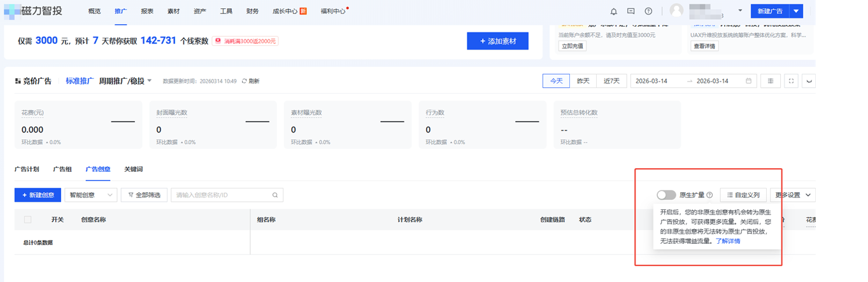Open the 报表 menu in top navigation
Screen dimensions: 868x282
[x=147, y=11]
